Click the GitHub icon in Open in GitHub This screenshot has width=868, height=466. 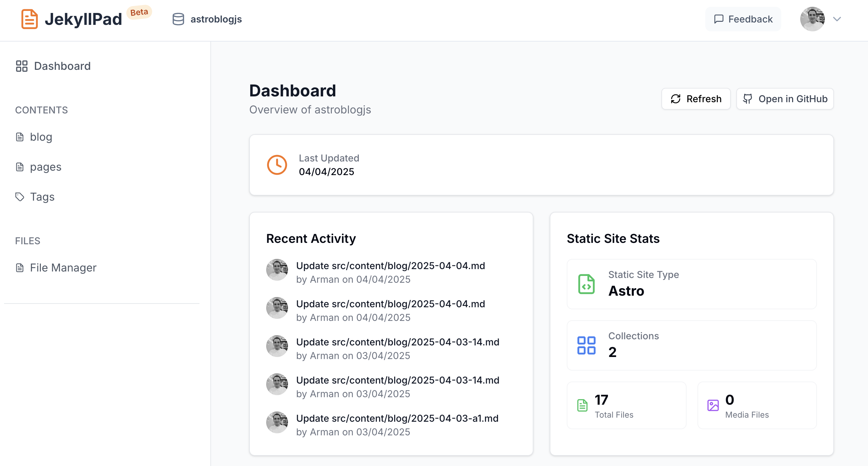(x=748, y=99)
